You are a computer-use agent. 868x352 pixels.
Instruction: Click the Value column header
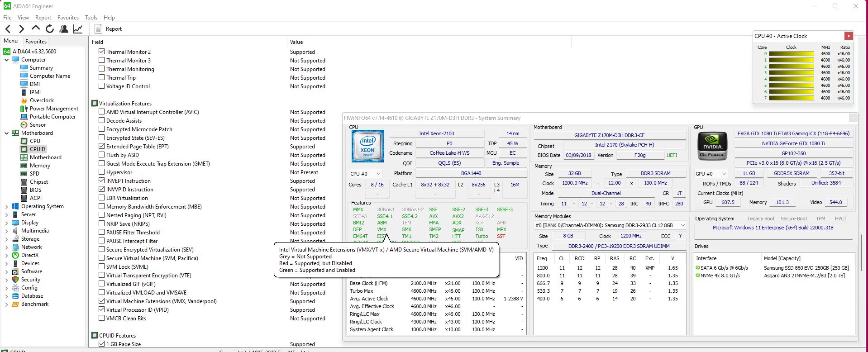(429, 42)
